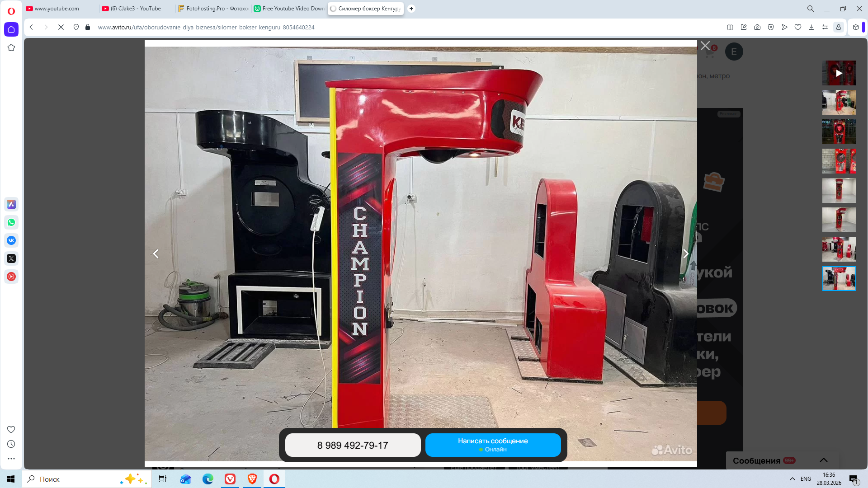Select the second gallery thumbnail
The height and width of the screenshot is (488, 868).
839,102
